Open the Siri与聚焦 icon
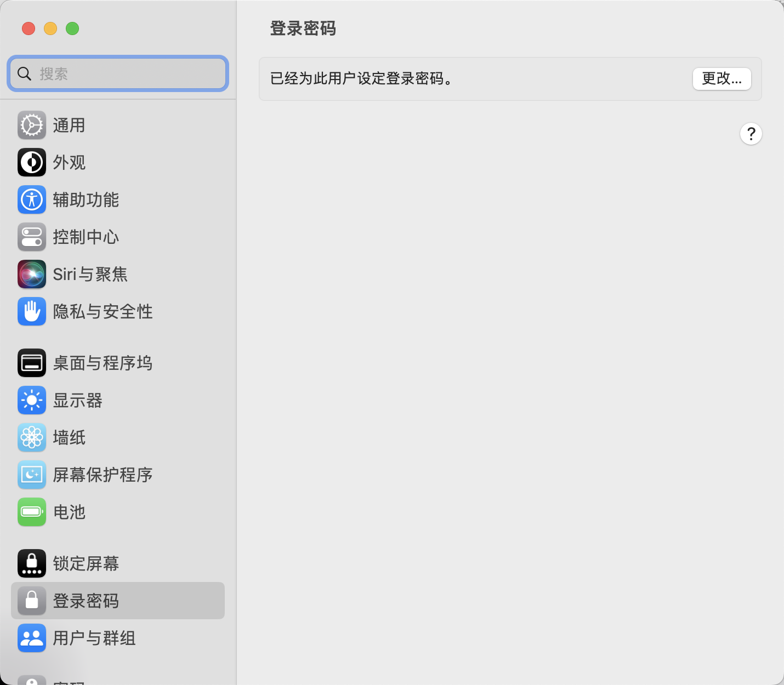Screen dimensions: 784x685 click(32, 275)
